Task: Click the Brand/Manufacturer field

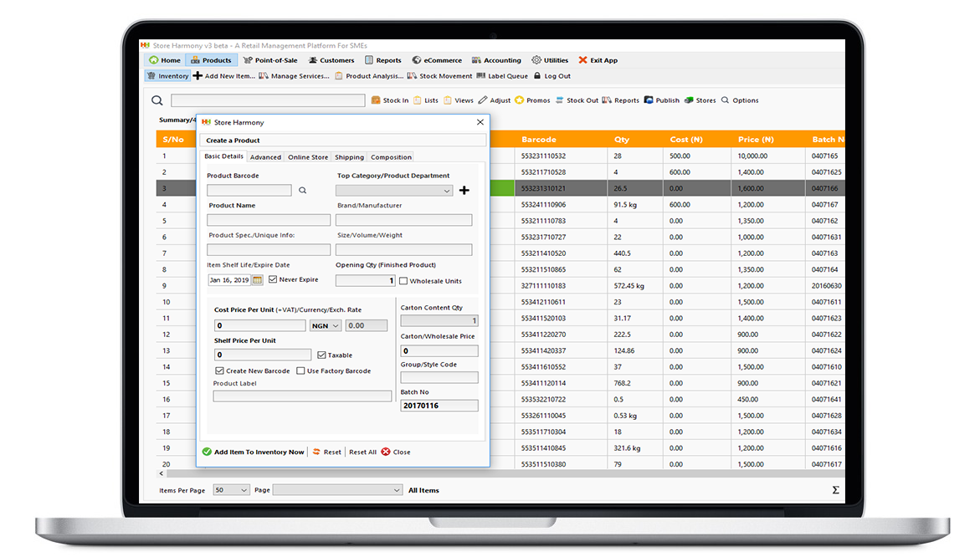Action: 403,220
